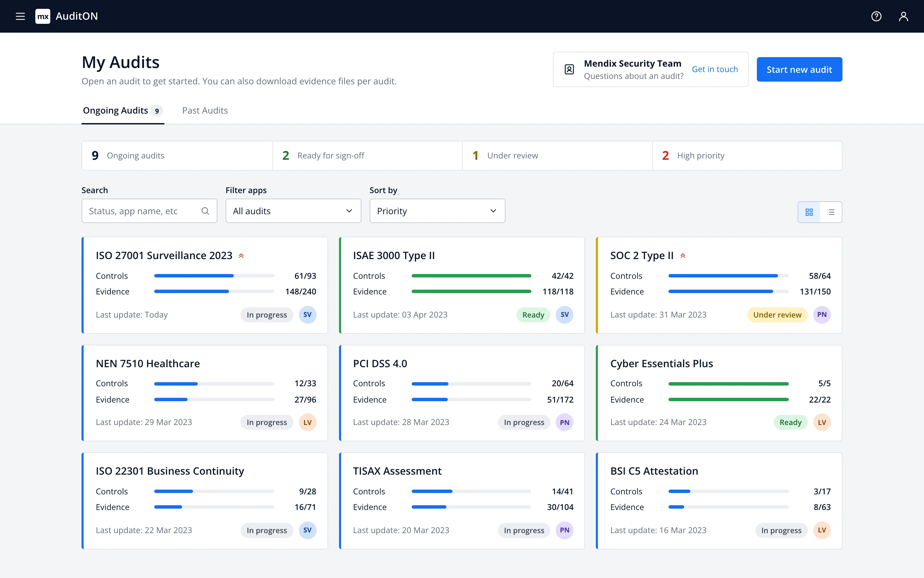Open the TISAX Assessment audit title

[397, 471]
